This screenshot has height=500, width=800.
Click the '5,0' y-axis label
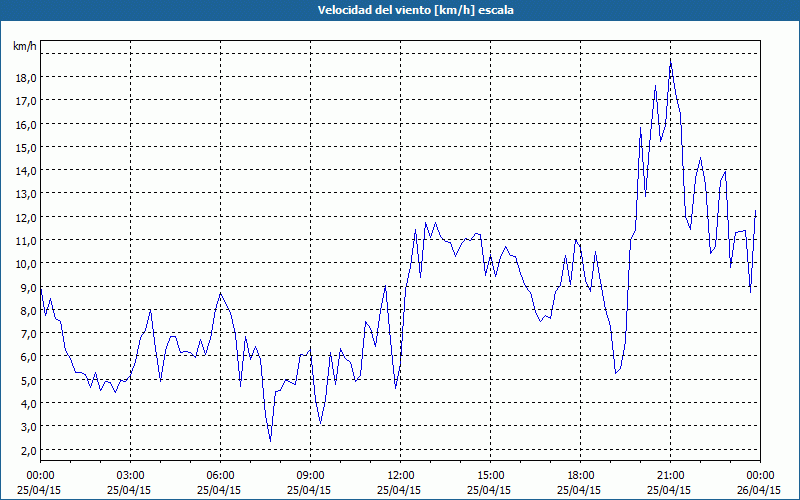(29, 380)
